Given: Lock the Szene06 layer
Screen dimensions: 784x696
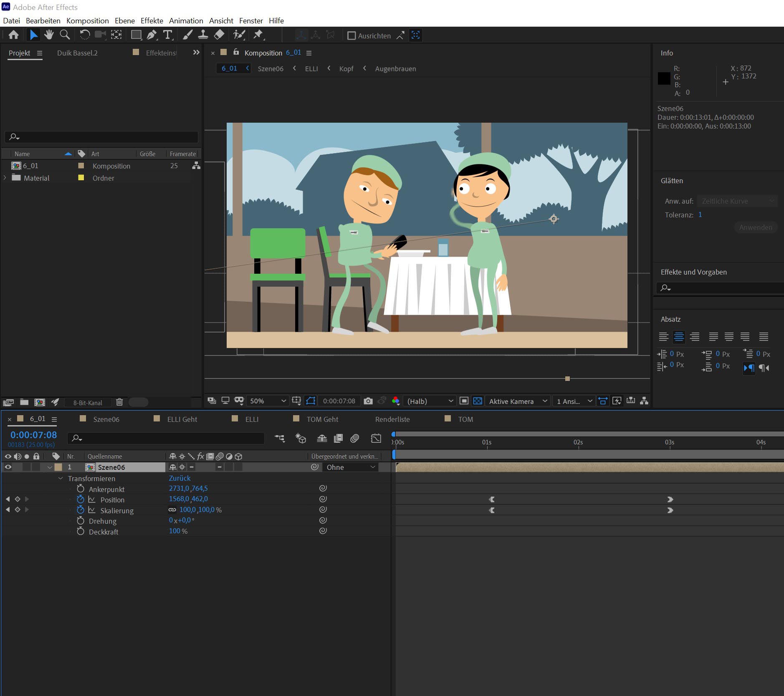Looking at the screenshot, I should pyautogui.click(x=36, y=467).
